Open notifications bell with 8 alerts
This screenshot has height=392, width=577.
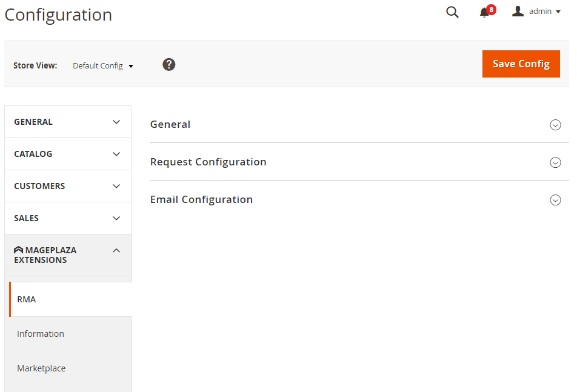pyautogui.click(x=484, y=13)
